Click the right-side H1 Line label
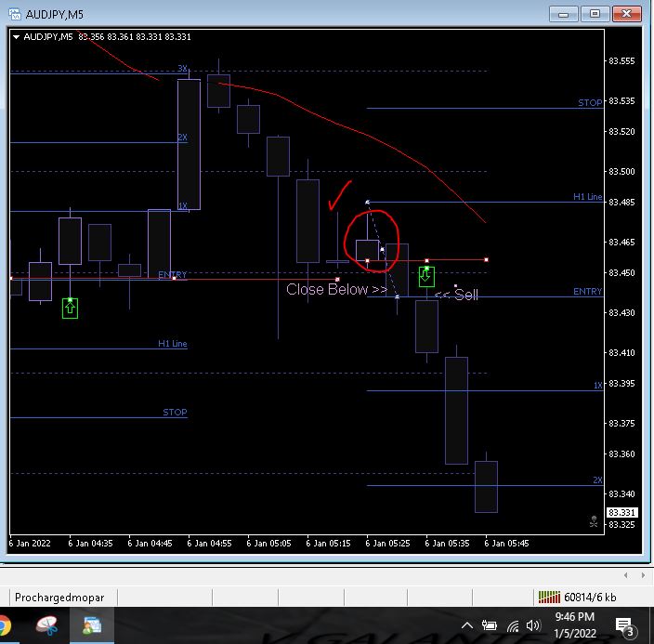654x644 pixels. coord(588,197)
